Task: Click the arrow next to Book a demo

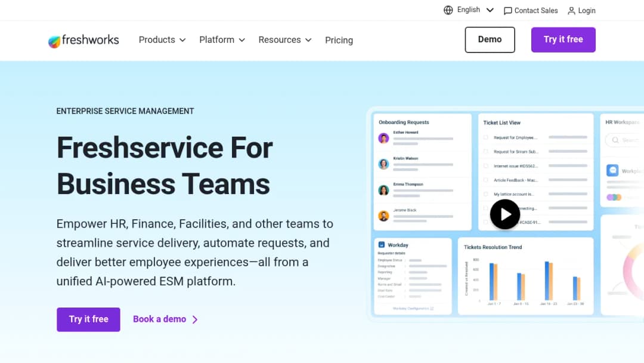Action: pos(195,319)
